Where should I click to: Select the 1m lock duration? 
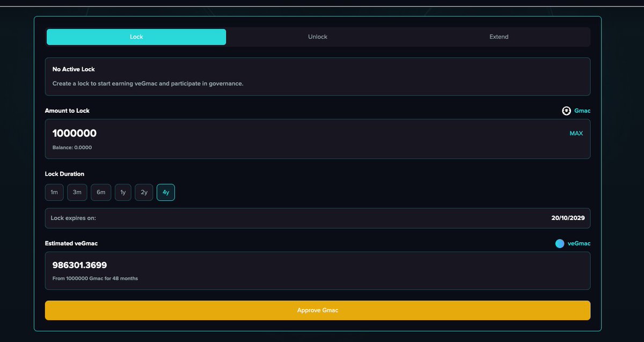point(54,192)
